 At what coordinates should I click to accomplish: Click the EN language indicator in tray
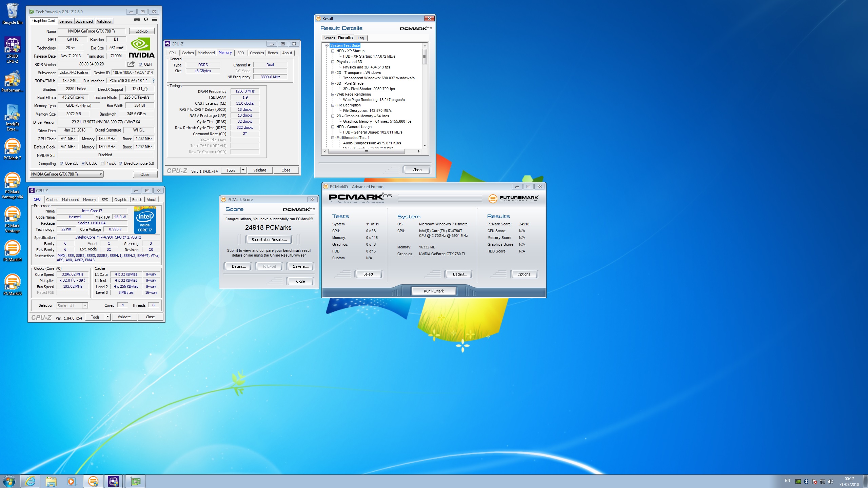tap(787, 481)
